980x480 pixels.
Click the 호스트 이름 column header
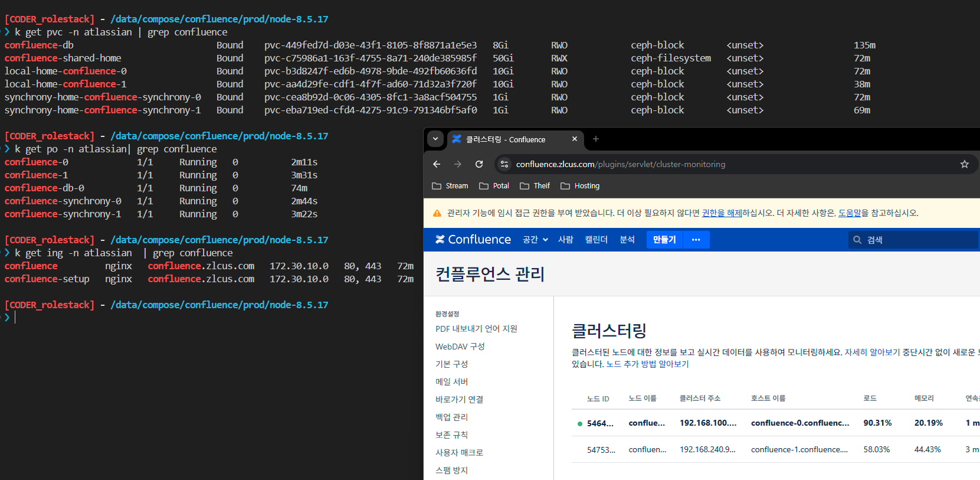(768, 399)
